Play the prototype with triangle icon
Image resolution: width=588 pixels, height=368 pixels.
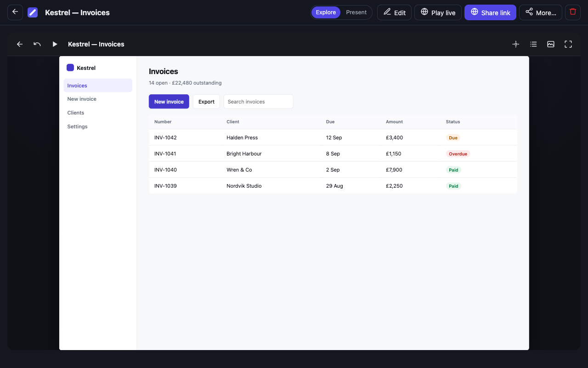tap(55, 44)
